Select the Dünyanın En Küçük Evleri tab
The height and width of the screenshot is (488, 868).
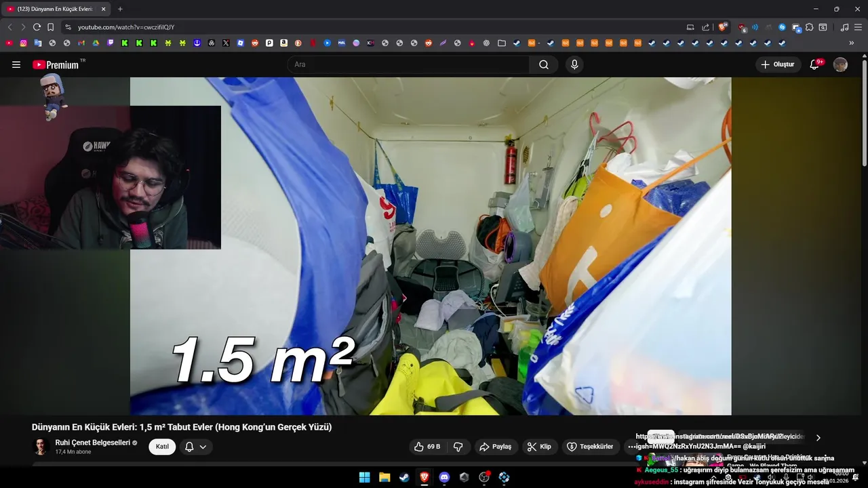click(x=54, y=9)
